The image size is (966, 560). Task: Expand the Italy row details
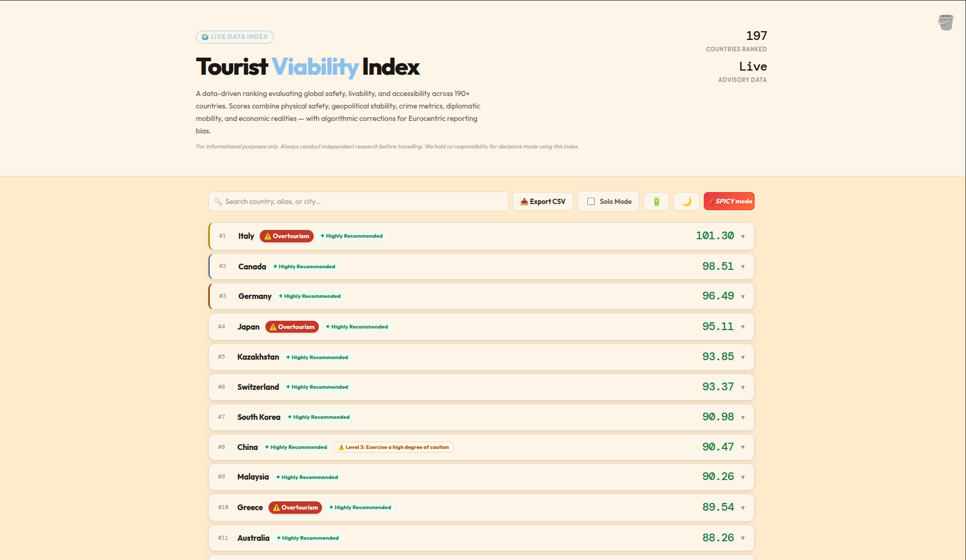743,237
